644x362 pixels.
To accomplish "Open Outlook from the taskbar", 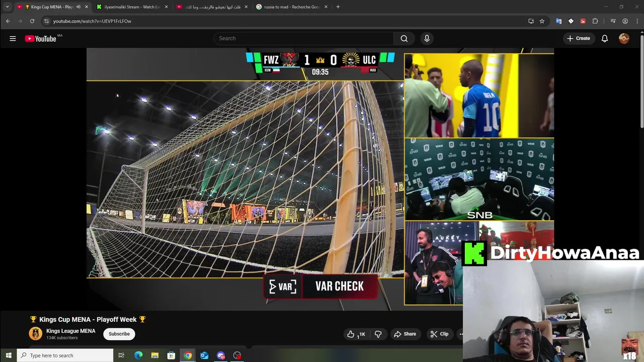I will pyautogui.click(x=204, y=355).
